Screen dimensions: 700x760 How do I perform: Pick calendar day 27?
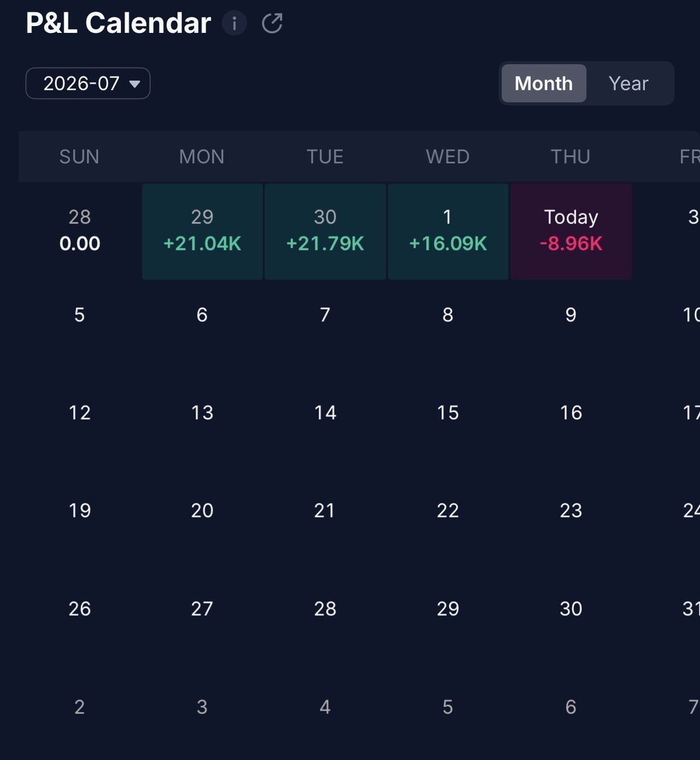202,609
